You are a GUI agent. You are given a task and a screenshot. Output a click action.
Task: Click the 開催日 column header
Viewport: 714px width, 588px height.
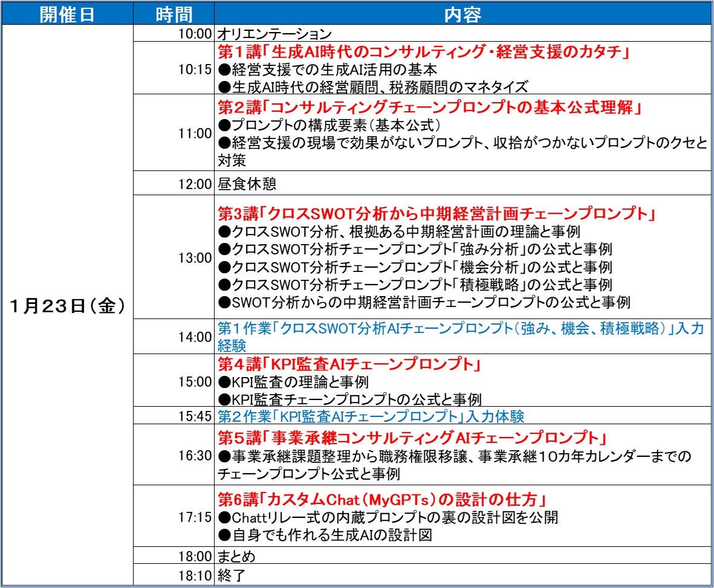[68, 13]
